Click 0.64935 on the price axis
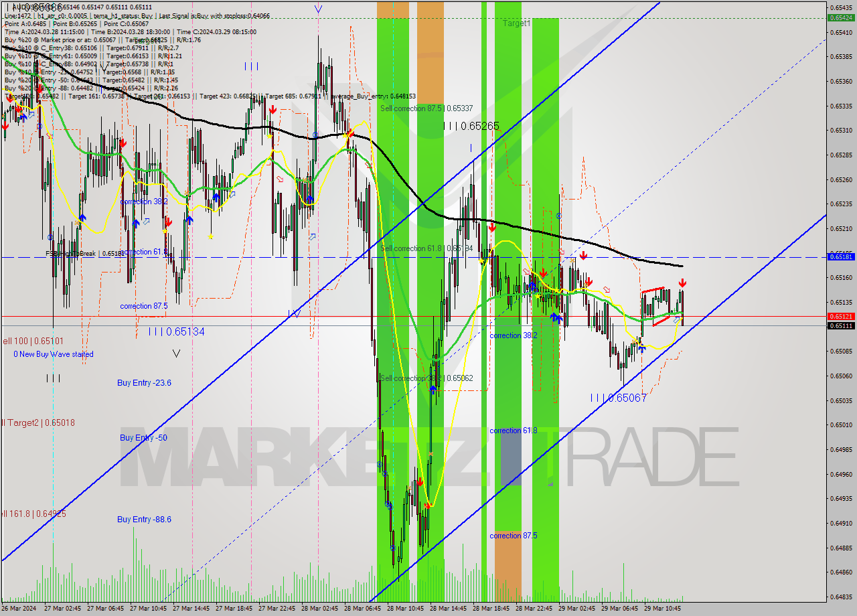This screenshot has width=857, height=616. (x=841, y=498)
